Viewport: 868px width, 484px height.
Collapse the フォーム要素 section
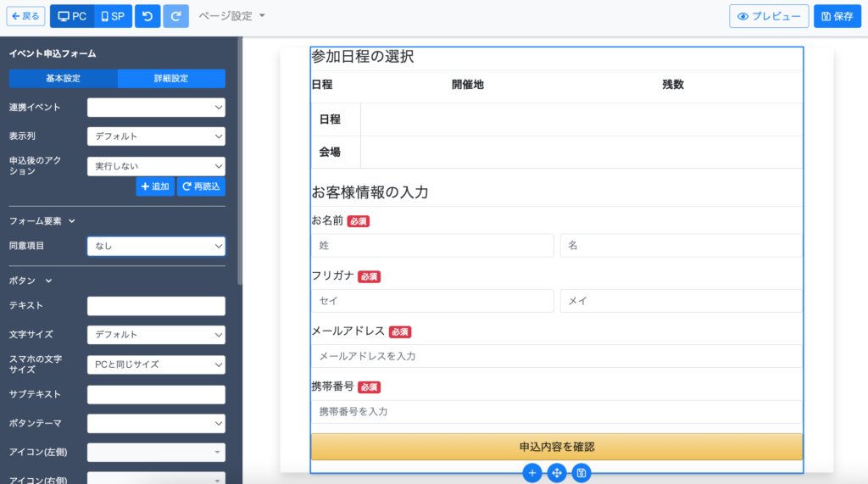(42, 221)
